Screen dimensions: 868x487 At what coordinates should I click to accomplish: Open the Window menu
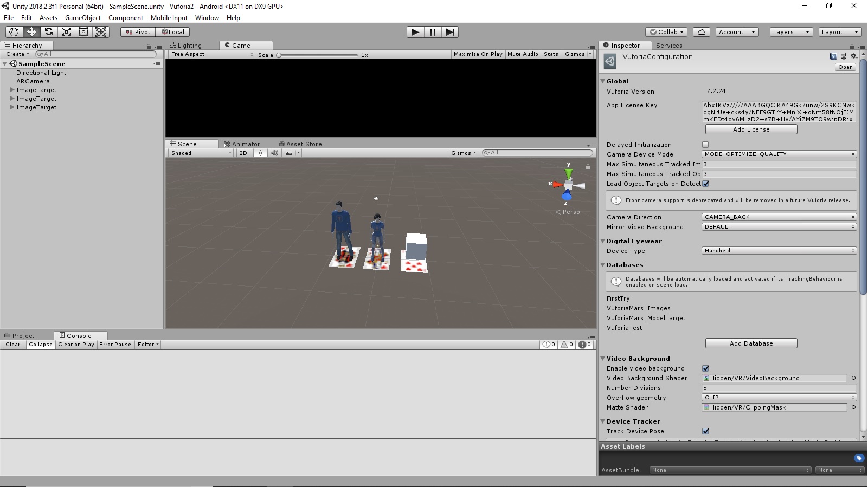click(207, 18)
